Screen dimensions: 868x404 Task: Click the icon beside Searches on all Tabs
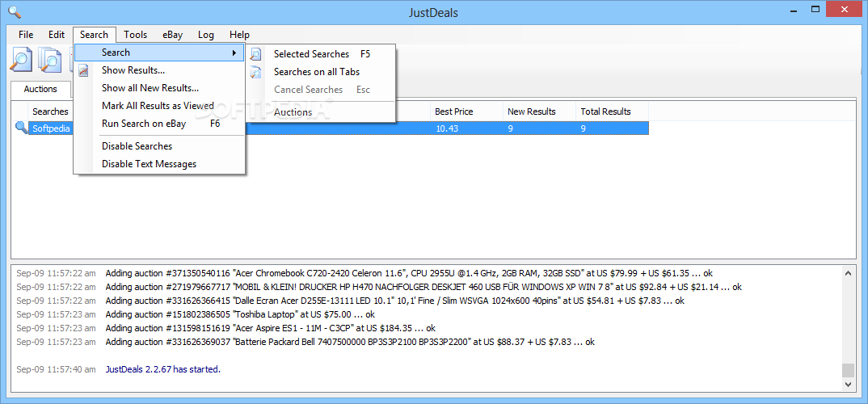255,72
